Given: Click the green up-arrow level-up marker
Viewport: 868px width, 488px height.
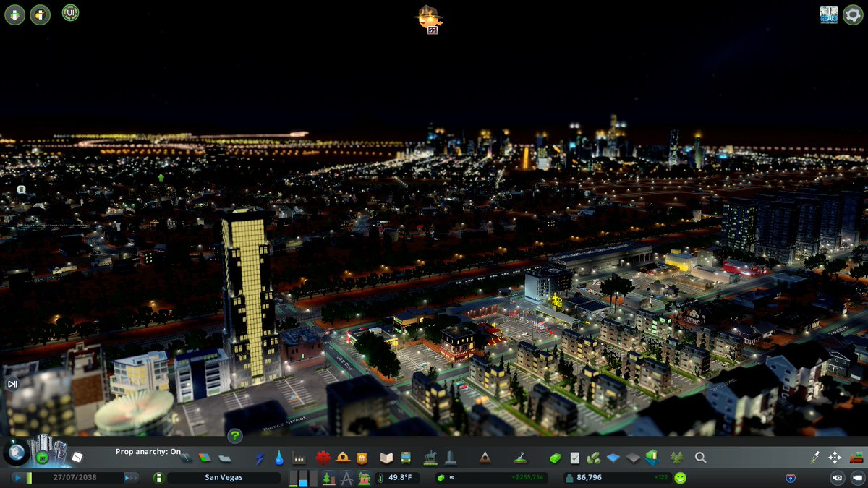Looking at the screenshot, I should pos(161,177).
